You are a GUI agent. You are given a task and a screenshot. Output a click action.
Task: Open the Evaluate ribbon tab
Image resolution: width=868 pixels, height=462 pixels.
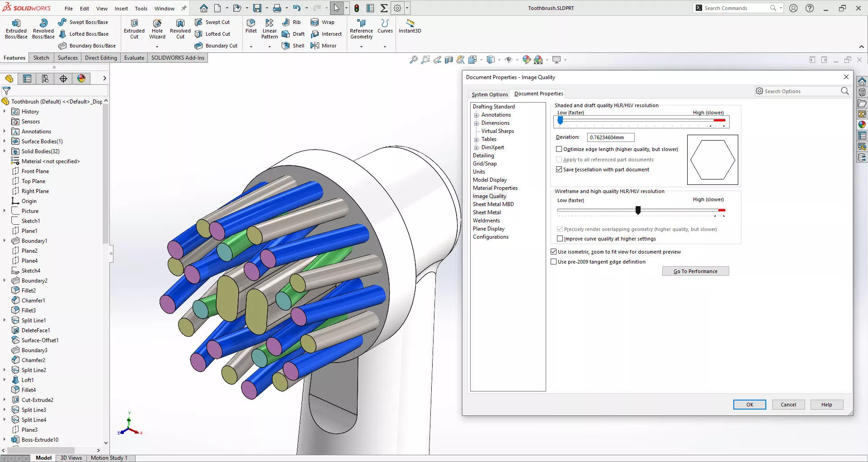(134, 58)
